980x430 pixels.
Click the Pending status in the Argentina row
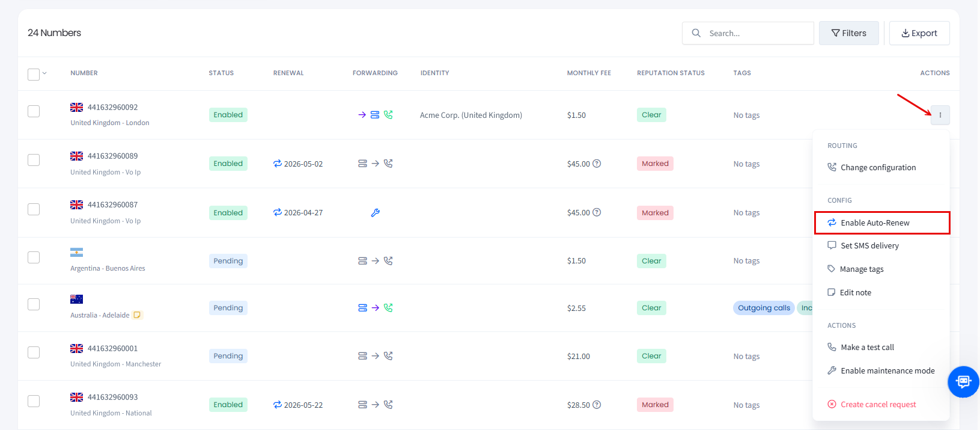click(228, 261)
